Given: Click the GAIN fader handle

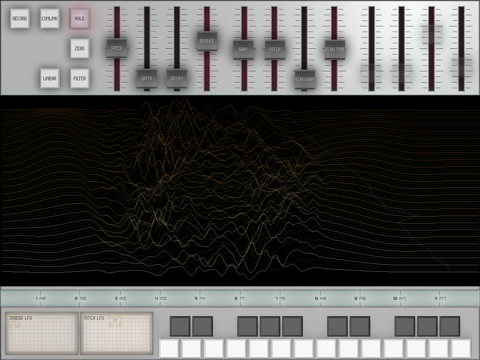Looking at the screenshot, I should click(243, 49).
